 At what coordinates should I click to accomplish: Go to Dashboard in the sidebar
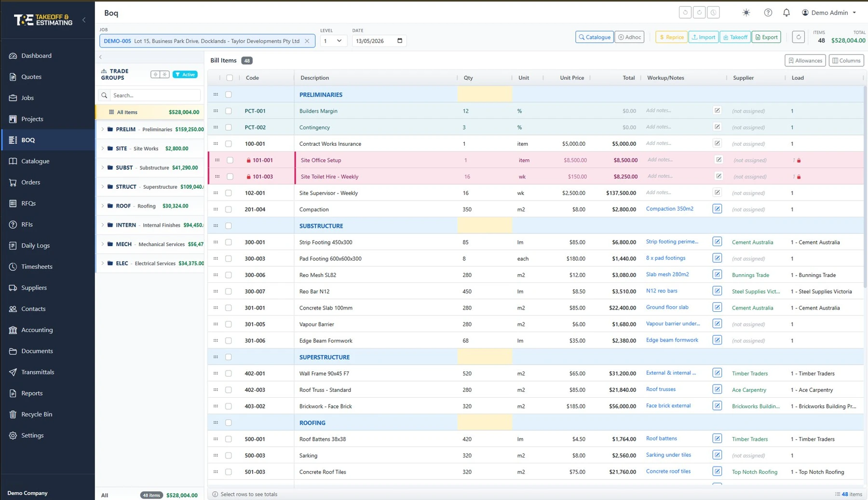tap(47, 56)
